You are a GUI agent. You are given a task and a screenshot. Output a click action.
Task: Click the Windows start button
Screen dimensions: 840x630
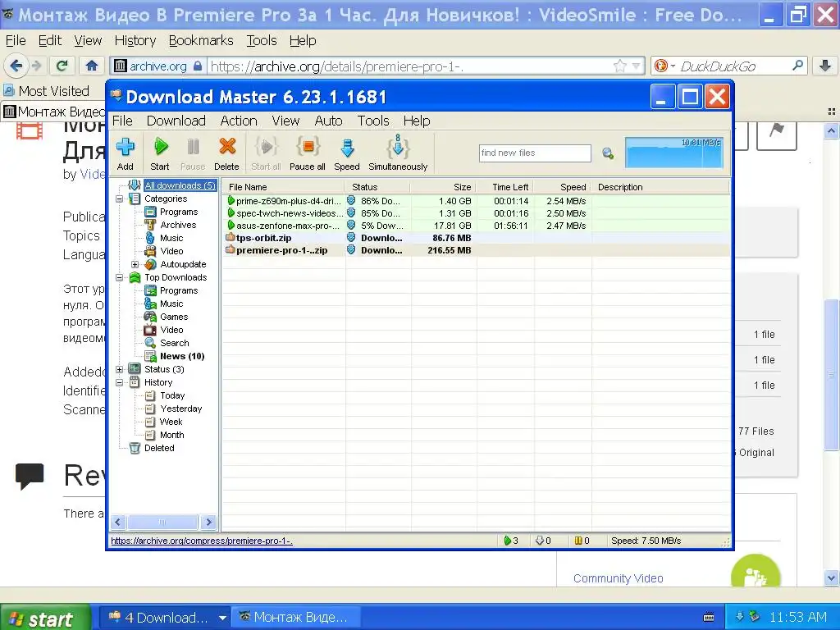pyautogui.click(x=46, y=618)
